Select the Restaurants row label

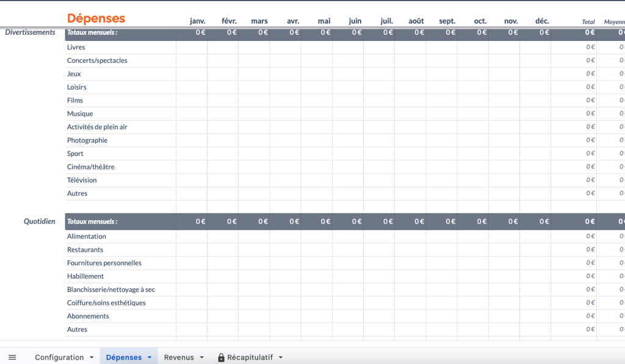(85, 250)
